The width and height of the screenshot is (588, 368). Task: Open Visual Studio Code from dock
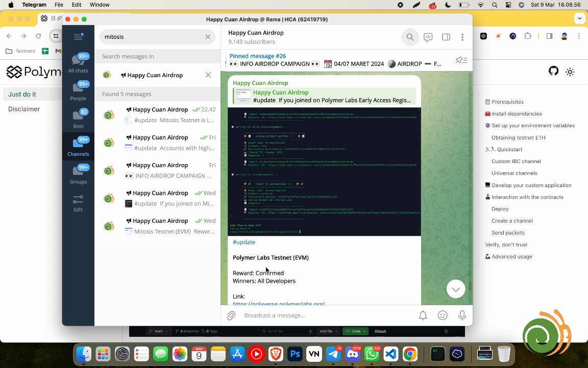click(x=391, y=354)
